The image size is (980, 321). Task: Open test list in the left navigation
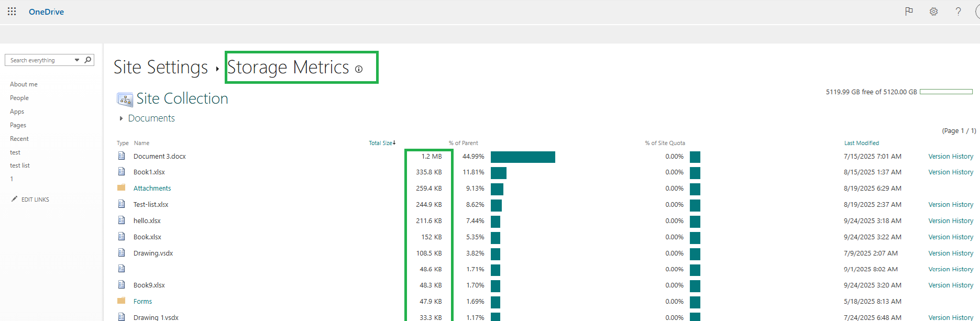[20, 165]
